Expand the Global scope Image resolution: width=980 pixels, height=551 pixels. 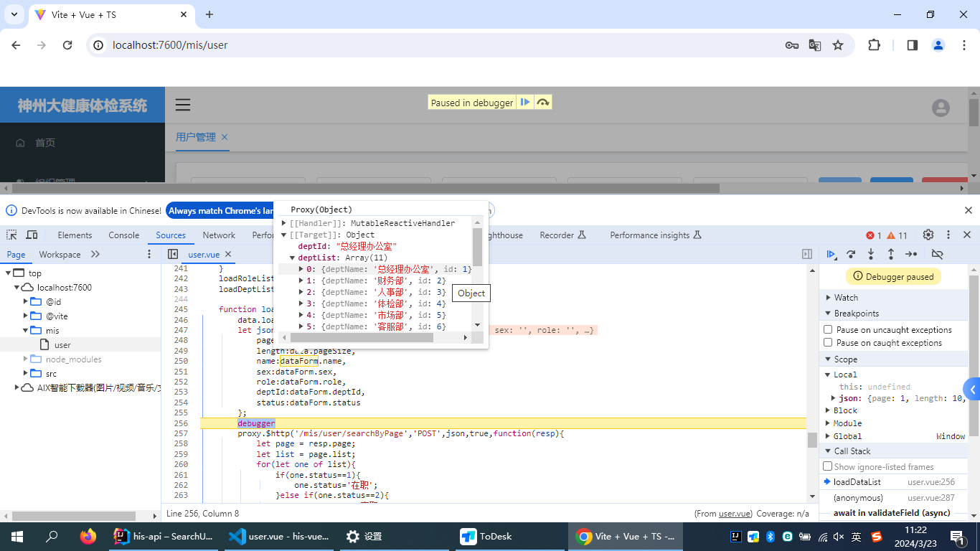point(829,436)
